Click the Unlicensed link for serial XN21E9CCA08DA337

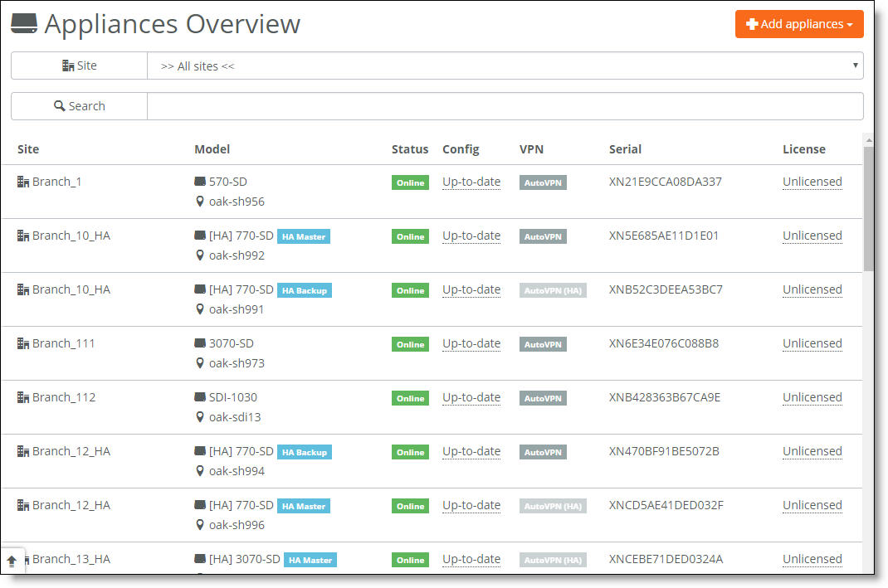click(812, 182)
